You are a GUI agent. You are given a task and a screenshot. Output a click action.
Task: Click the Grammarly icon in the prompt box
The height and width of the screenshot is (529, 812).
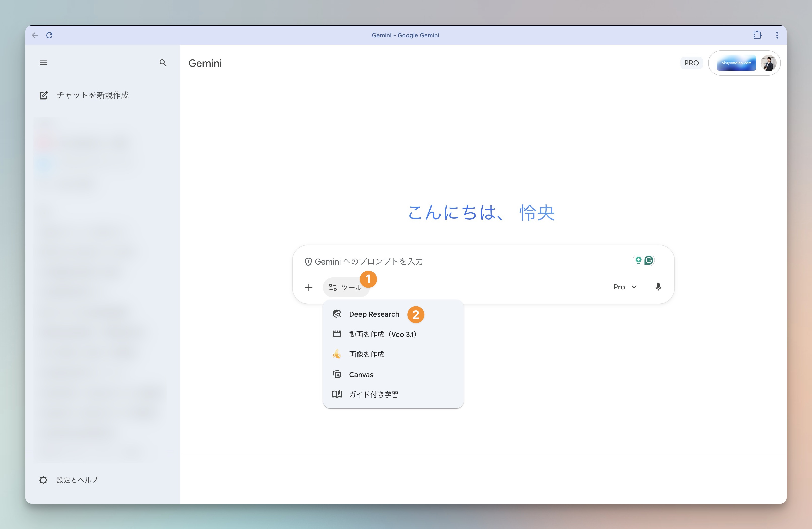649,260
